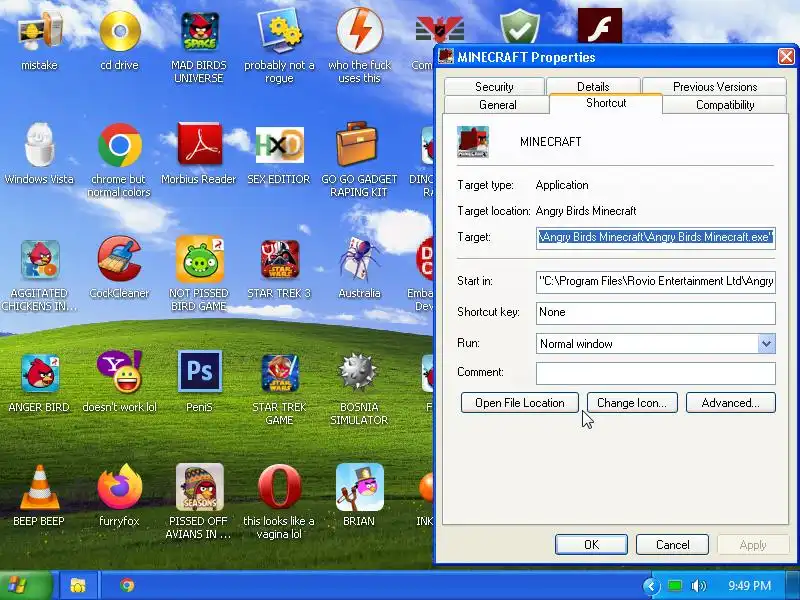Screen dimensions: 800x600
Task: Open the Compatibility tab
Action: coord(724,105)
